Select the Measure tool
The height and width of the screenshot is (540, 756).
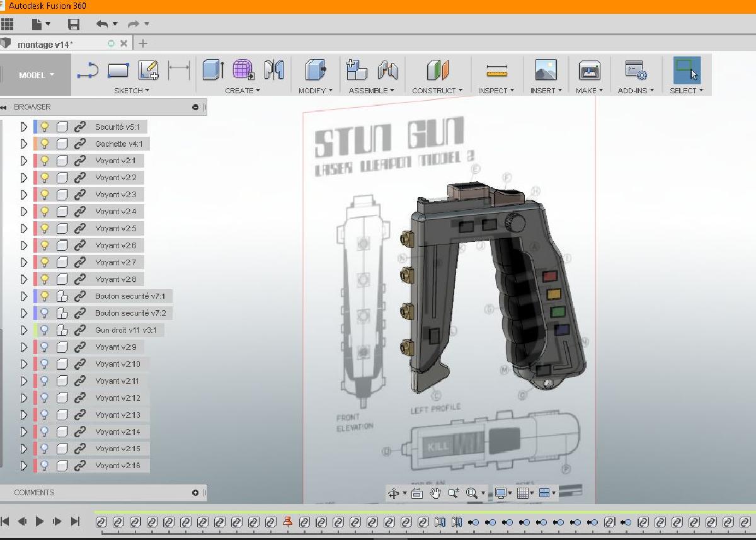pos(497,71)
